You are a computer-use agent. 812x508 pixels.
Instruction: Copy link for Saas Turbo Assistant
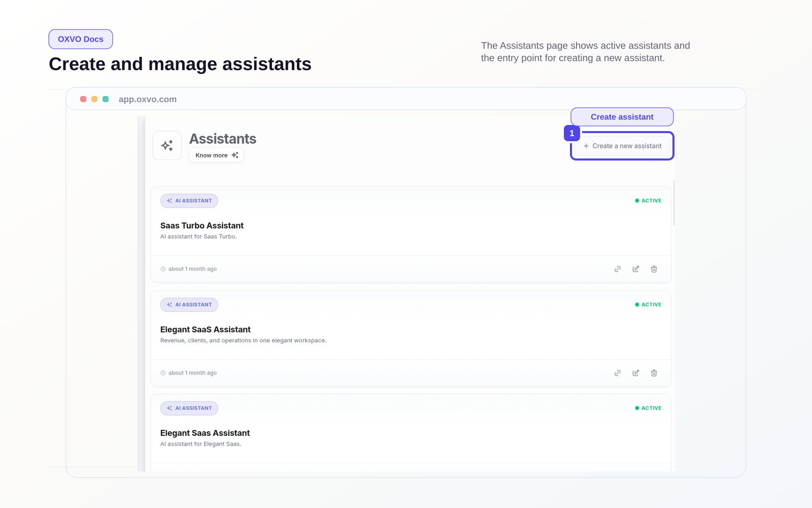(618, 269)
